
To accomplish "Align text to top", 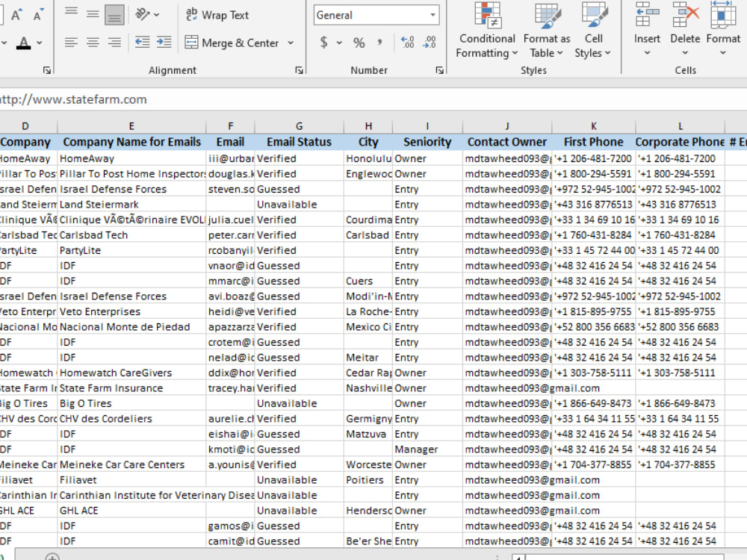I will 71,15.
